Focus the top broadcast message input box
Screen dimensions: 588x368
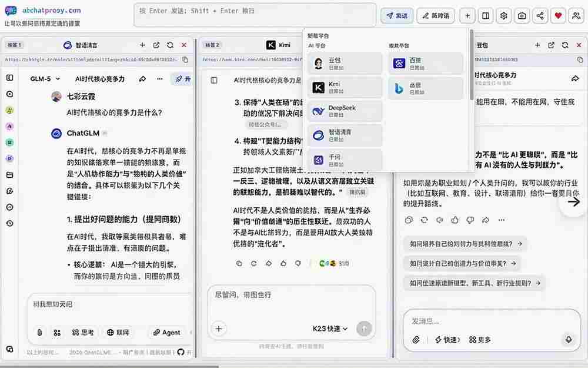255,15
